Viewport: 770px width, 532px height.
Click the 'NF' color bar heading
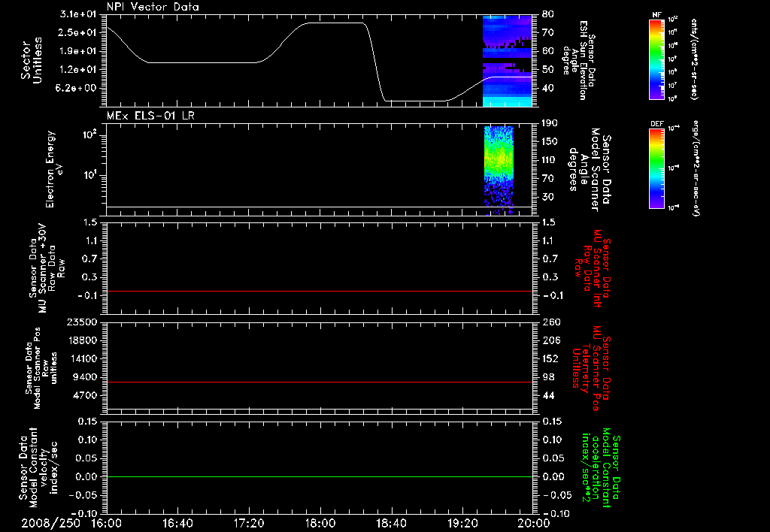tap(656, 15)
